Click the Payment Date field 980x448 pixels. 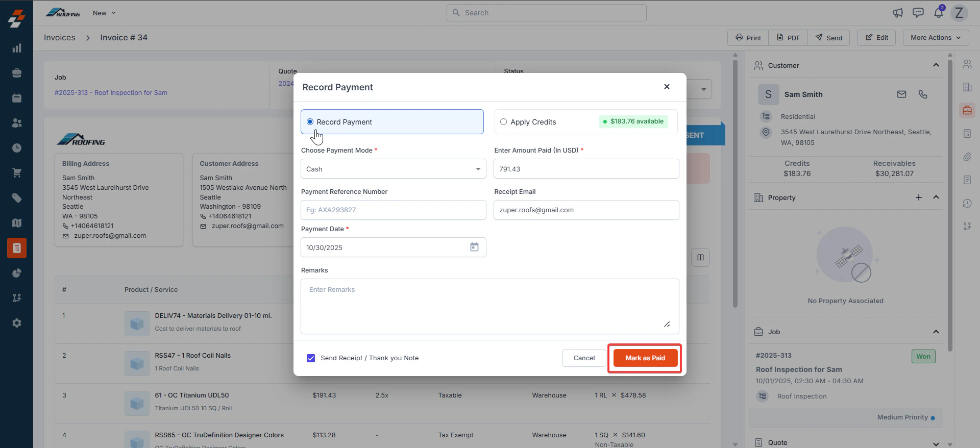pos(393,247)
